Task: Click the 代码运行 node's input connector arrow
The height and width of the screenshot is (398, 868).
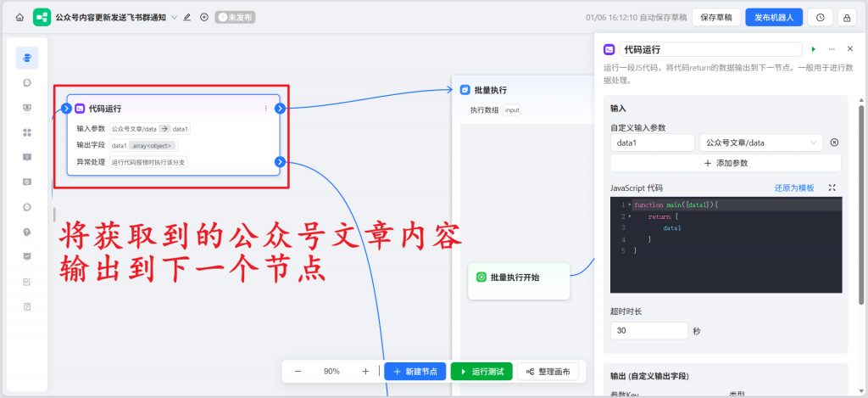Action: [x=66, y=109]
